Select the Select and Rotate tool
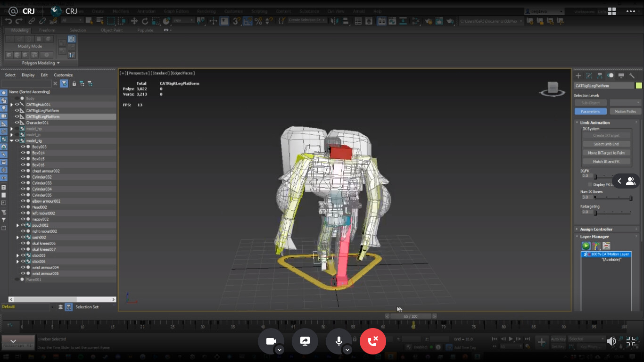This screenshot has height=362, width=644. [145, 21]
